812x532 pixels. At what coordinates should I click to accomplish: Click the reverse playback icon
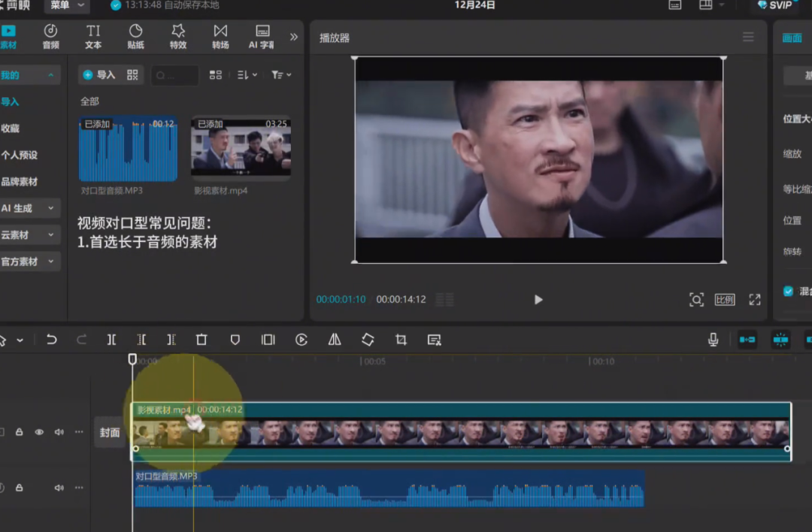[x=301, y=340]
